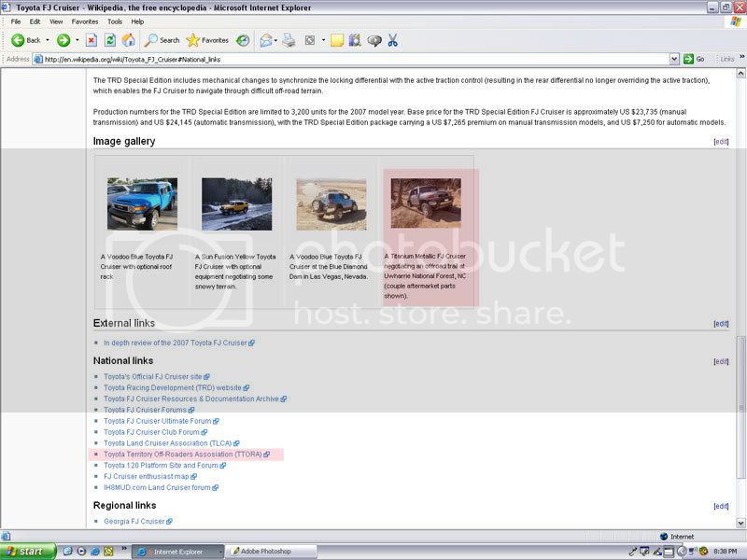
Task: Go to the Home page icon
Action: coord(129,40)
